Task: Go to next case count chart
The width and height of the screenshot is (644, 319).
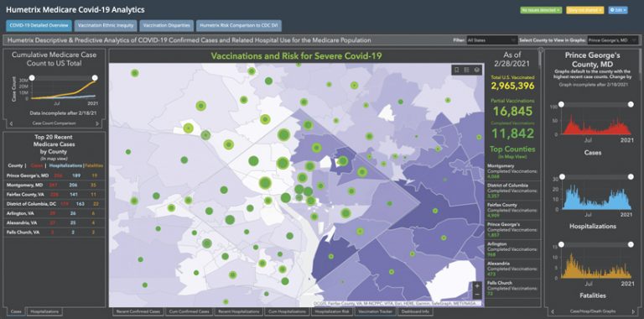Action: [x=97, y=123]
